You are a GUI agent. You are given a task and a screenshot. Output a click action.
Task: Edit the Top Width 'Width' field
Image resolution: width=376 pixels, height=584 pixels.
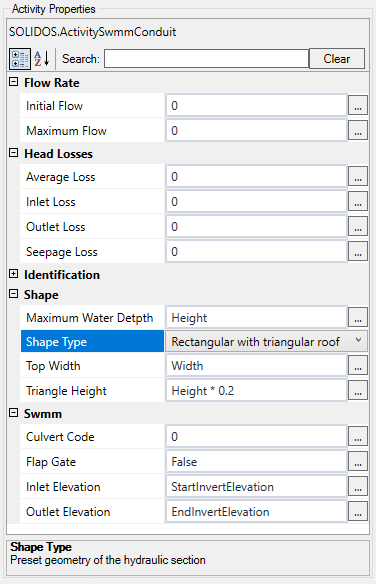click(256, 365)
